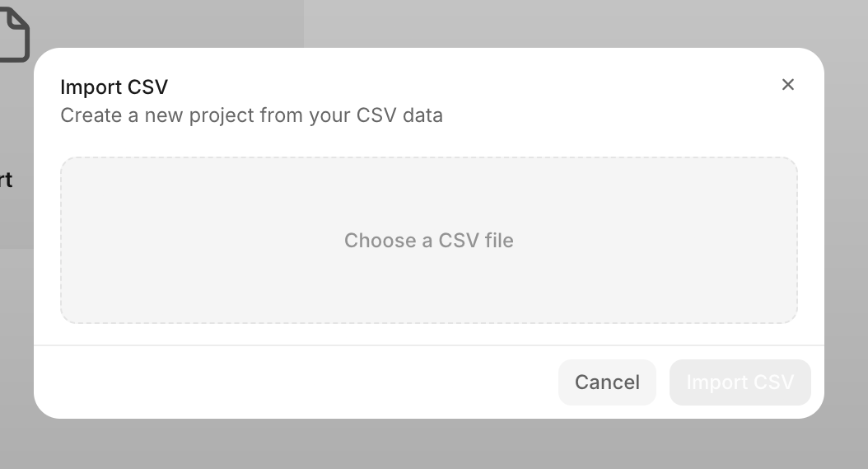Viewport: 868px width, 469px height.
Task: Close the Import CSV dialog with the X
Action: (x=788, y=84)
